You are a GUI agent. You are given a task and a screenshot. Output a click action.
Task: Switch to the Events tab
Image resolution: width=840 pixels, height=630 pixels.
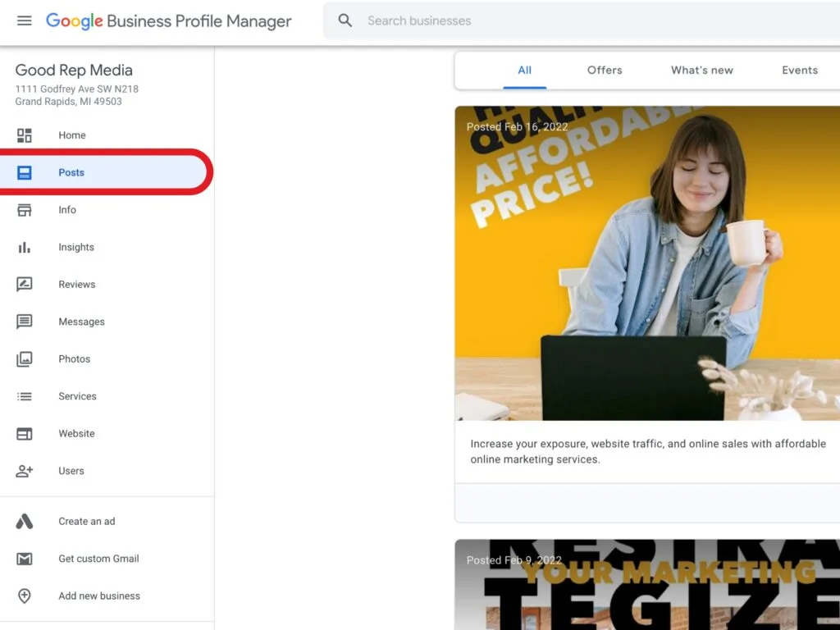tap(800, 71)
